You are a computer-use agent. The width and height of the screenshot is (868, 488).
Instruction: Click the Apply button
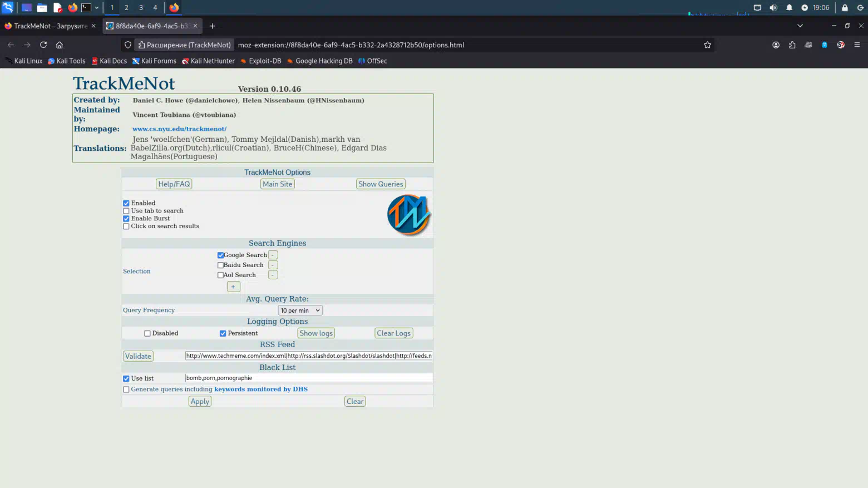point(200,402)
